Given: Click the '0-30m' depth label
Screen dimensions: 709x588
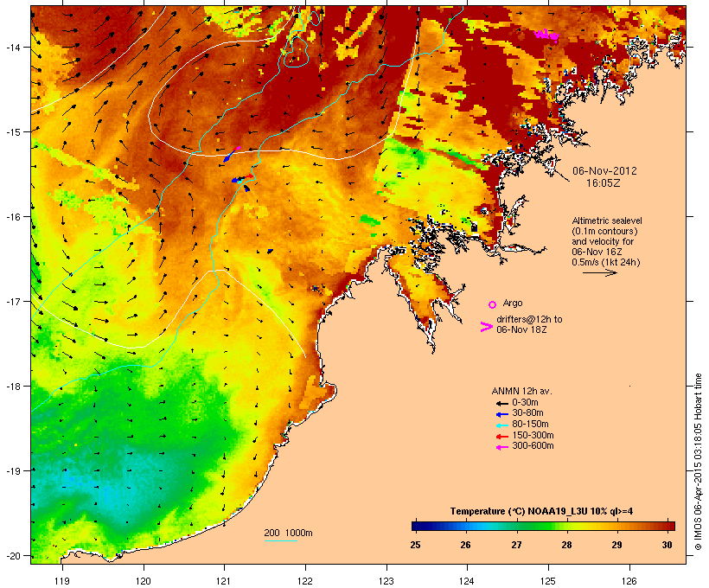Looking at the screenshot, I should pos(525,403).
